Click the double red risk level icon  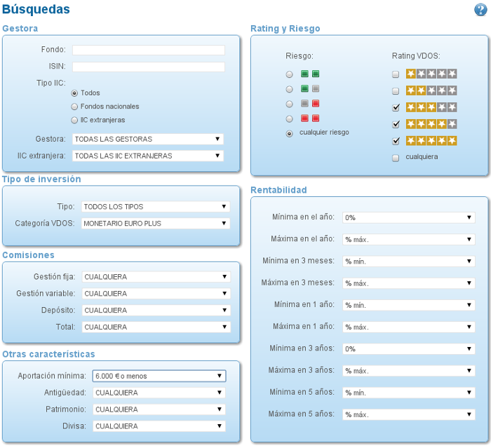point(310,118)
